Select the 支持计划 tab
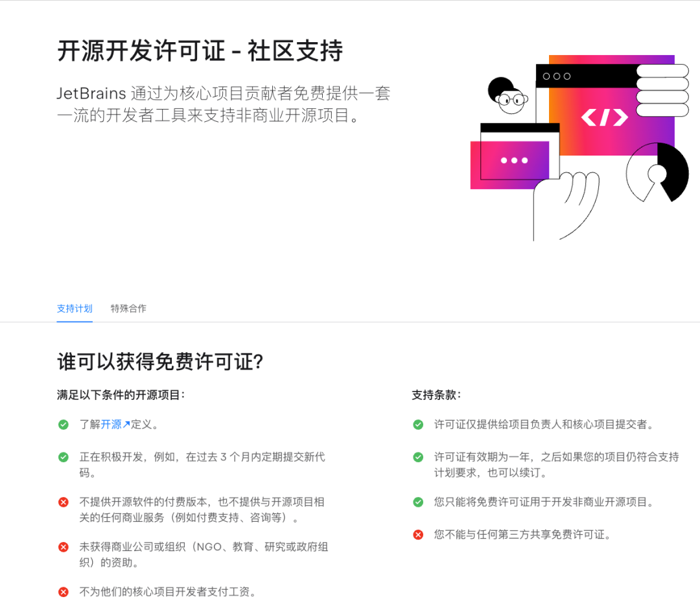The image size is (700, 610). pyautogui.click(x=75, y=309)
